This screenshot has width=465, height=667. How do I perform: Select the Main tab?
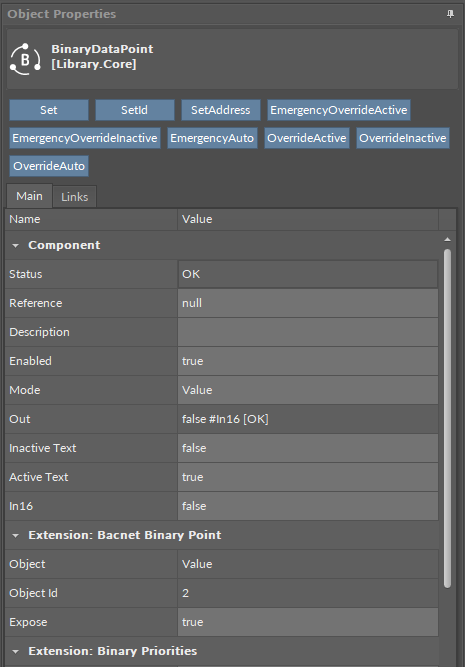click(x=29, y=196)
